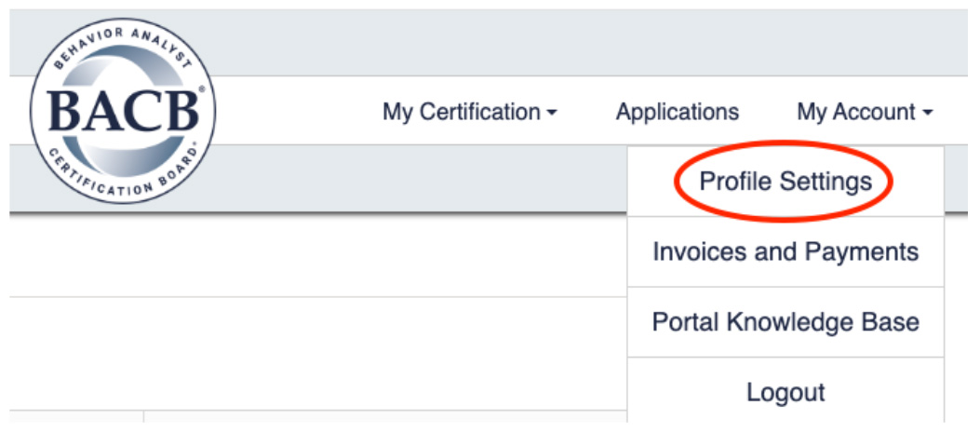Click the small triangle after My Certification
The image size is (980, 433).
[x=551, y=114]
